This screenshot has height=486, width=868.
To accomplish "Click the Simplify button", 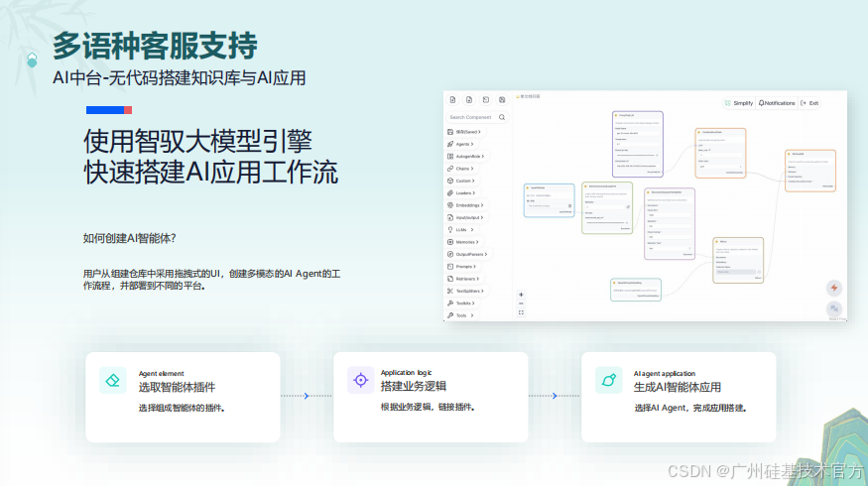I will pos(738,103).
